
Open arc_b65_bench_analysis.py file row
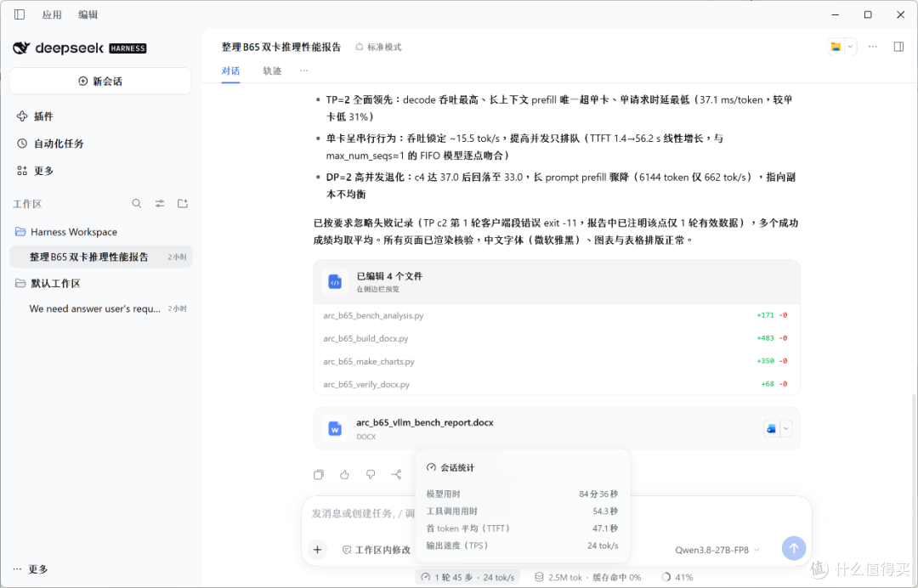(556, 315)
